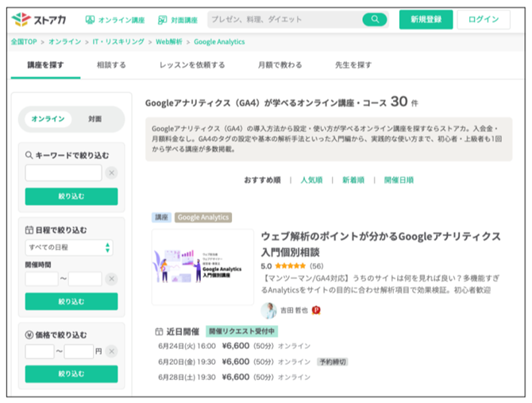Click the オンライン講座 monitor icon
The image size is (532, 403).
tap(90, 20)
